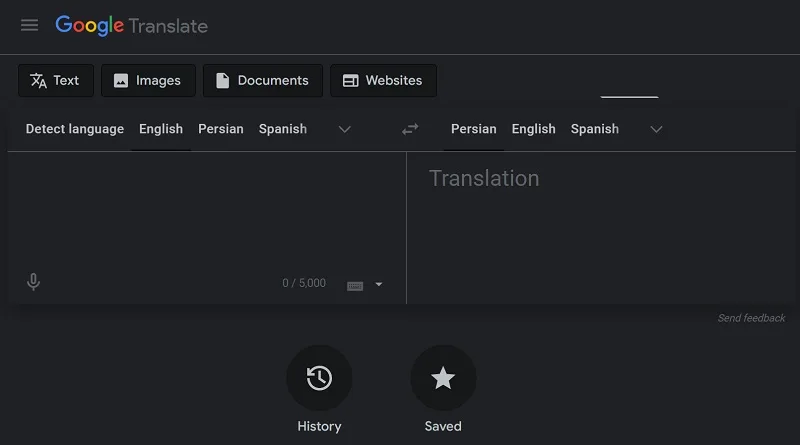Image resolution: width=800 pixels, height=445 pixels.
Task: Select Persian as target language
Action: pos(473,129)
